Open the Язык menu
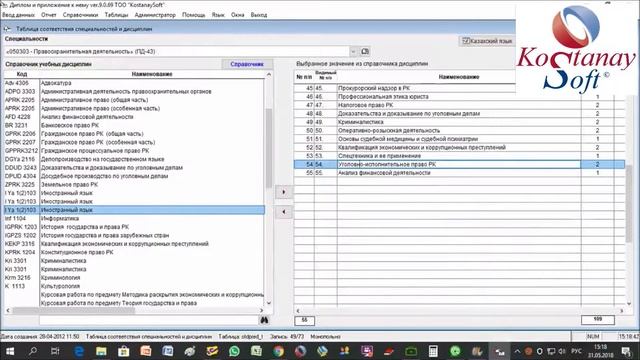 point(218,15)
